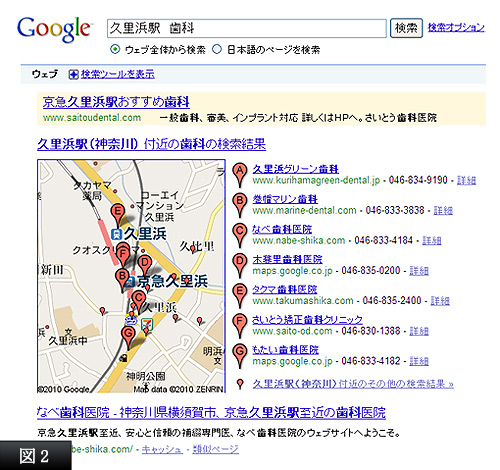Open the 検索オプション link
The image size is (500, 470).
tap(456, 27)
